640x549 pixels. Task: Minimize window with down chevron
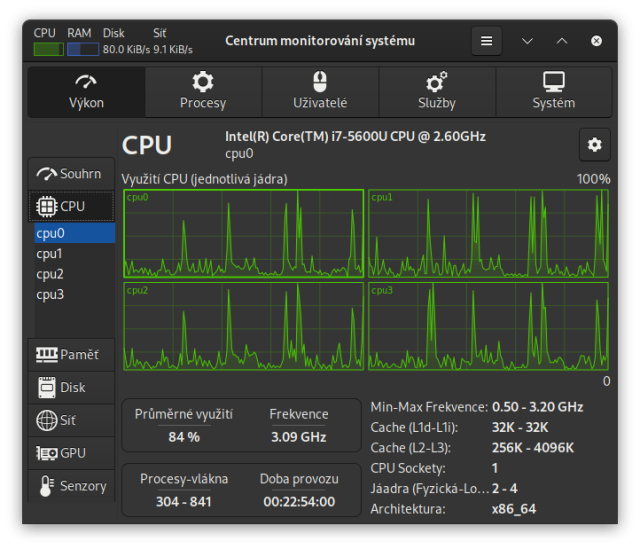pyautogui.click(x=527, y=41)
